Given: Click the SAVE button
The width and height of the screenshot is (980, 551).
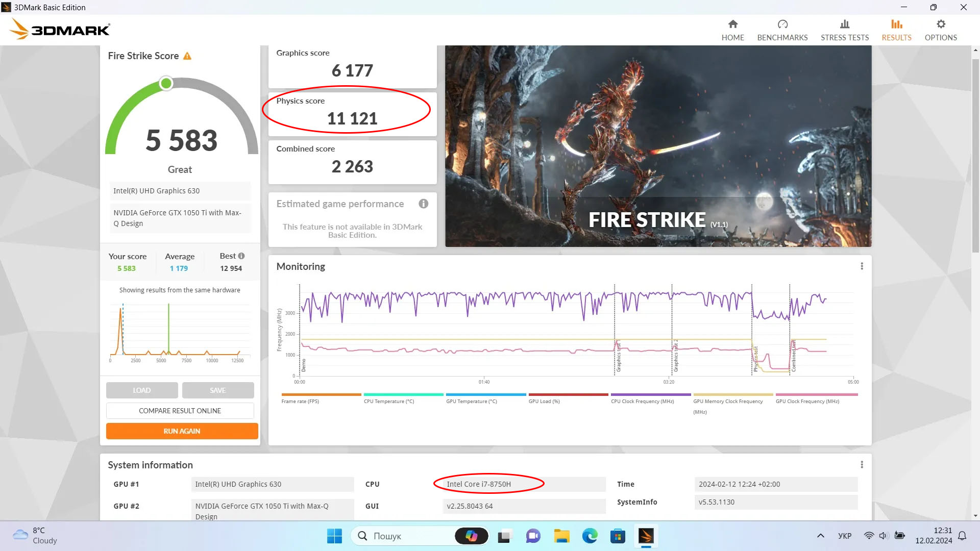Looking at the screenshot, I should pos(218,390).
